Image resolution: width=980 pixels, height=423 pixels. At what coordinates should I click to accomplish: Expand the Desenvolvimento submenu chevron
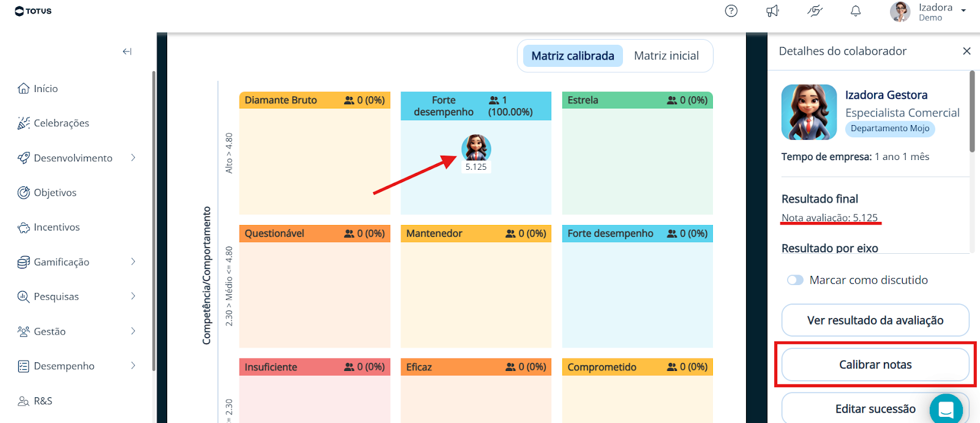(x=133, y=158)
